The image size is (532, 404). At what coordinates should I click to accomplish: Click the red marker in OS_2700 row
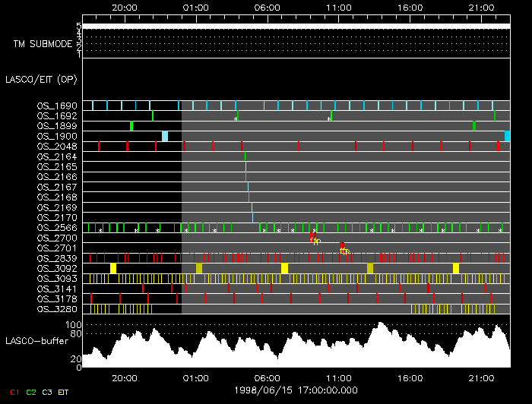pos(312,238)
